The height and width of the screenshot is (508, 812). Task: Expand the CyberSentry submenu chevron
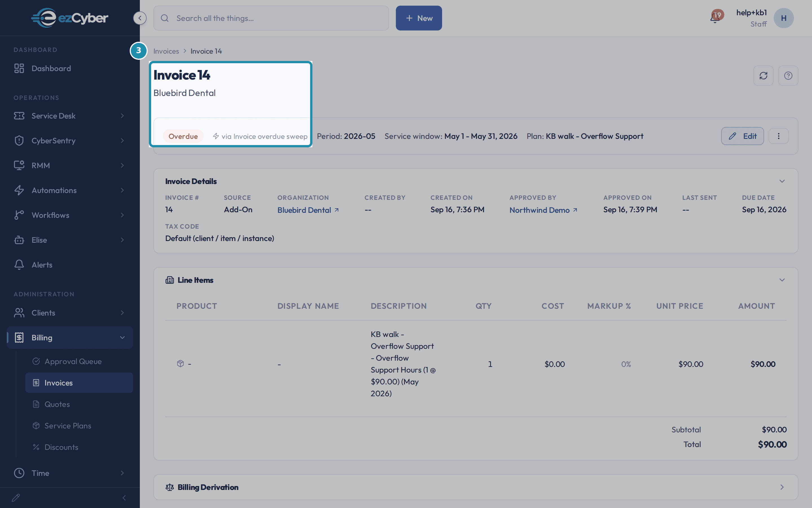click(122, 141)
